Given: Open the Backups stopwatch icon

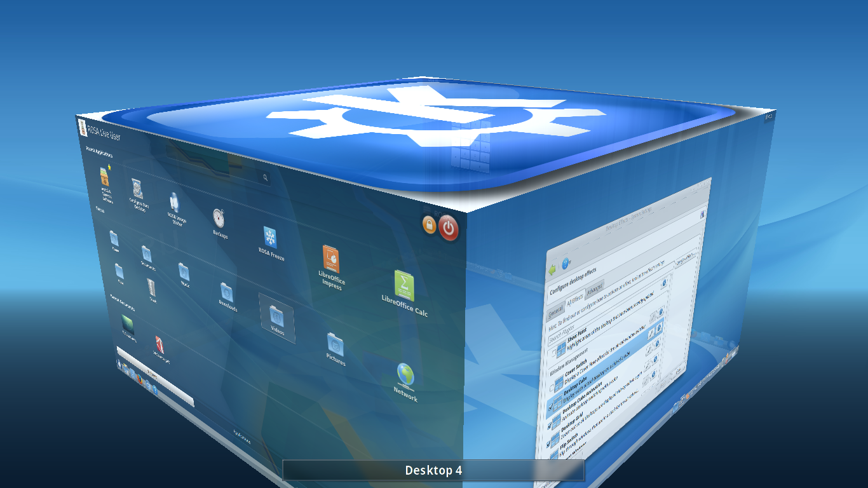Looking at the screenshot, I should (219, 219).
